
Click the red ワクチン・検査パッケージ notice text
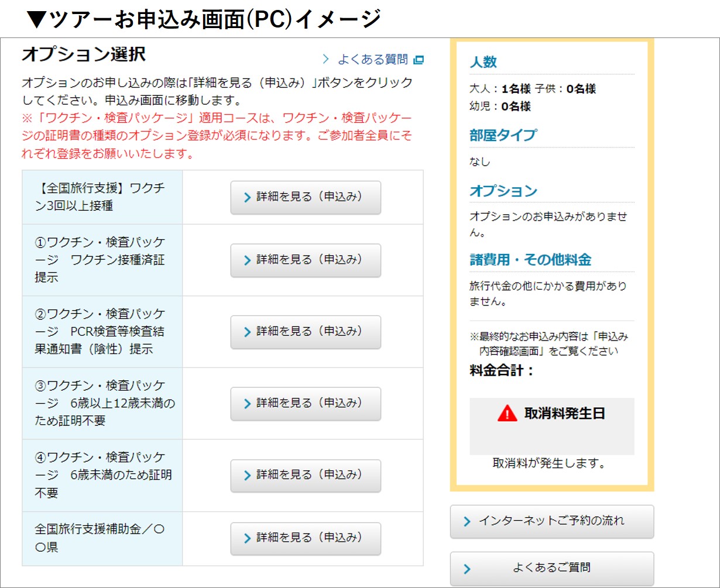click(217, 136)
